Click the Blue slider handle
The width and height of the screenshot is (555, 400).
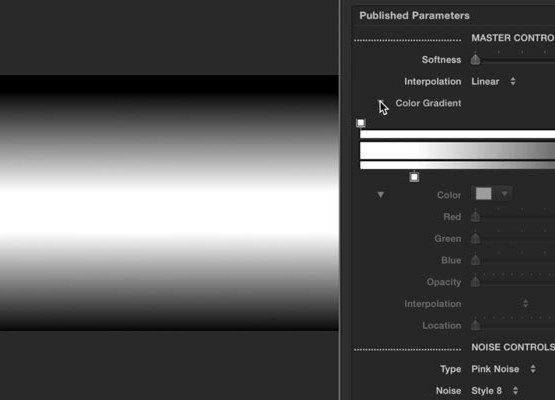click(x=475, y=260)
